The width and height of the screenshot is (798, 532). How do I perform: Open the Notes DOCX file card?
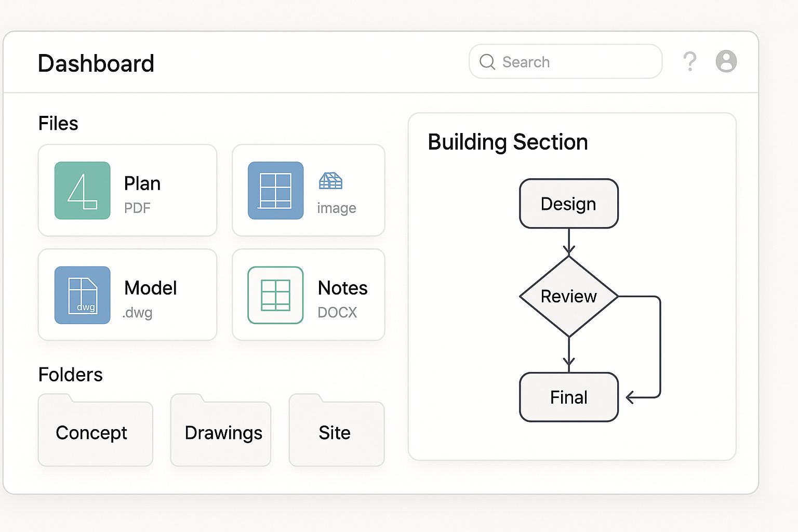(309, 295)
